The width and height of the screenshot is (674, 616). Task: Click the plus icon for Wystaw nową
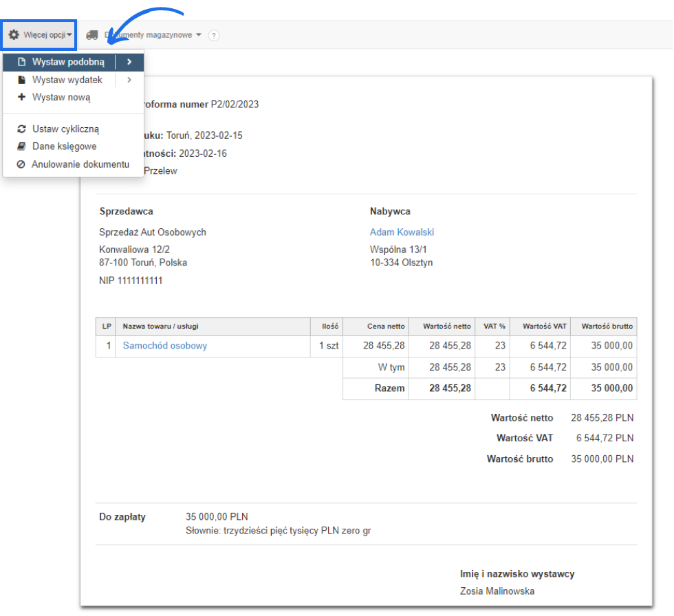21,98
